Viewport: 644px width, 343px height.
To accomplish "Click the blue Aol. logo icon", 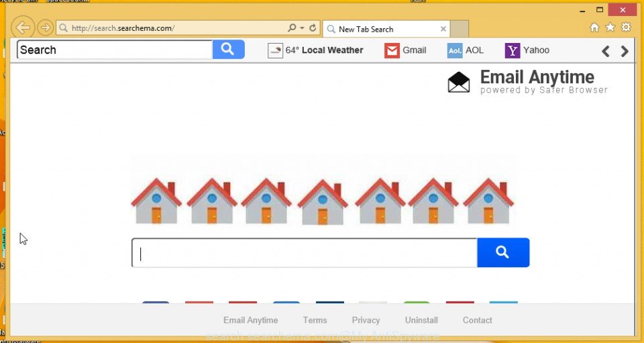I will point(455,51).
